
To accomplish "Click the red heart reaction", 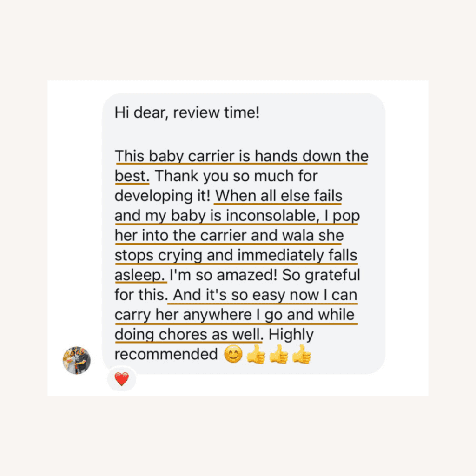I will pyautogui.click(x=122, y=379).
